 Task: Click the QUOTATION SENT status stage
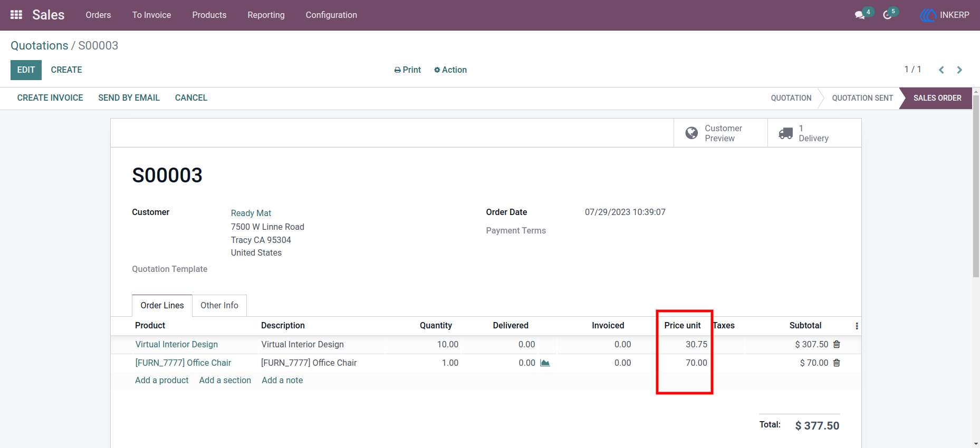[862, 98]
